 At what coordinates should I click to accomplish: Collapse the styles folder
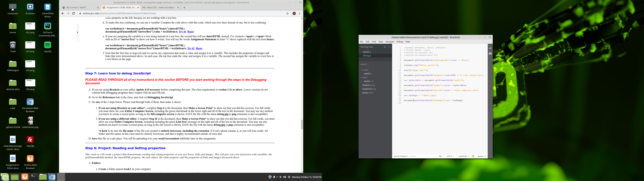click(365, 78)
